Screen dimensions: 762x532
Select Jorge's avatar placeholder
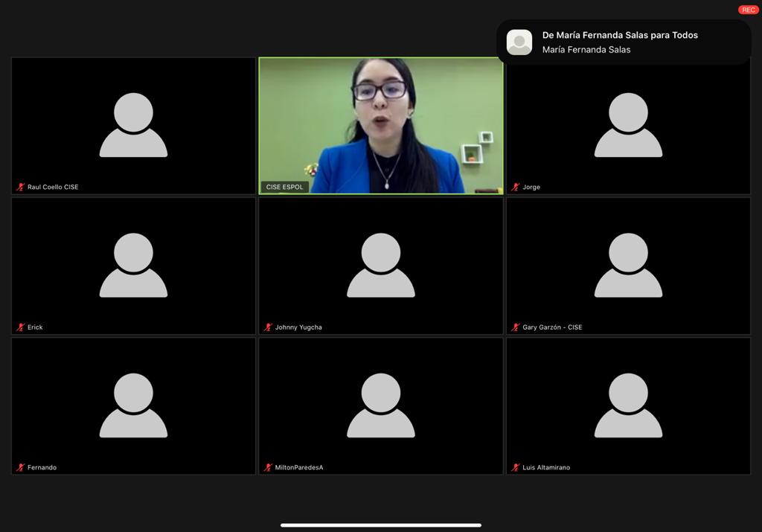(x=628, y=125)
